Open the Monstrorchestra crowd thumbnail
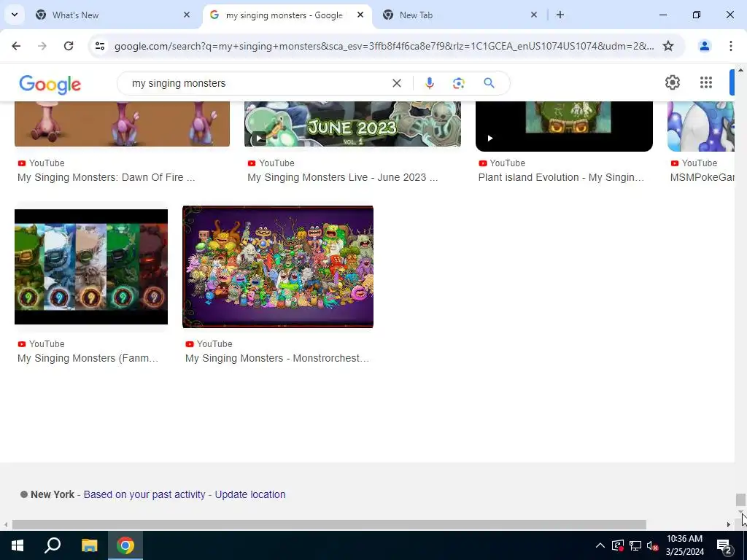Image resolution: width=747 pixels, height=560 pixels. tap(278, 267)
